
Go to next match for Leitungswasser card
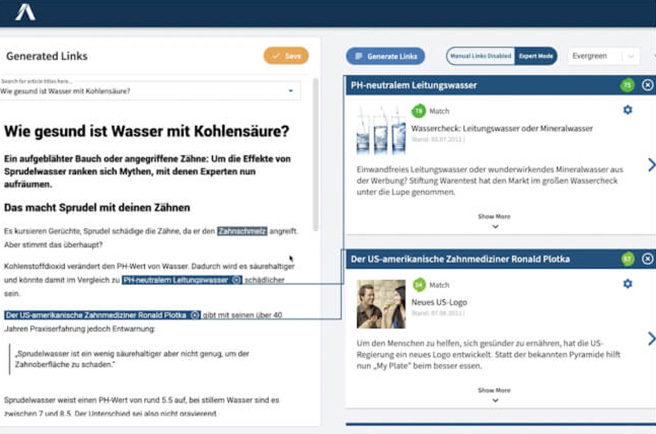(651, 165)
